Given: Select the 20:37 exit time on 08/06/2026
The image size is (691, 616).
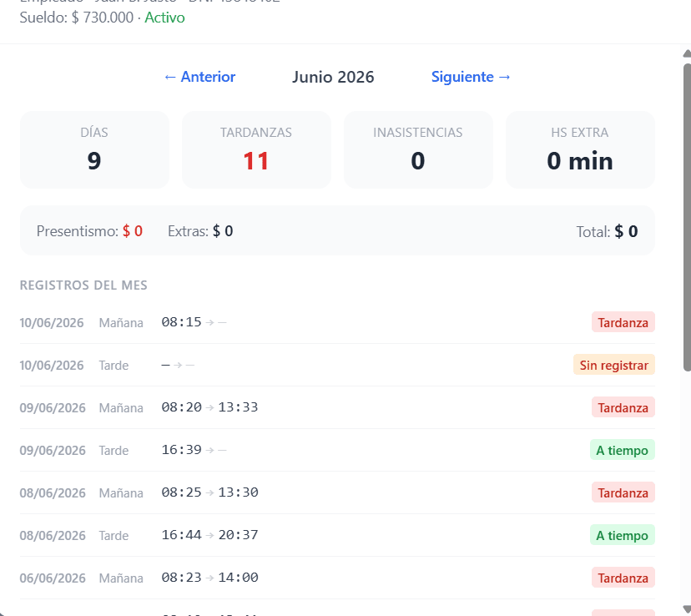Looking at the screenshot, I should point(238,535).
